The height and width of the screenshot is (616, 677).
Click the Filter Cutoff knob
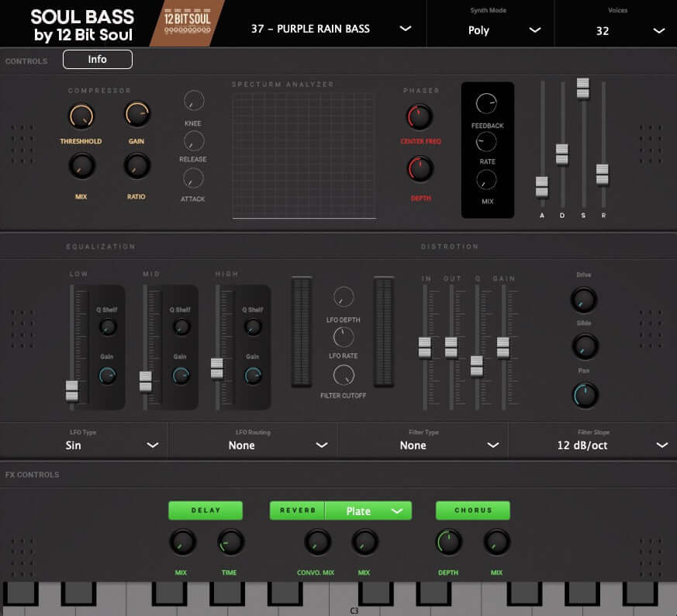[344, 375]
